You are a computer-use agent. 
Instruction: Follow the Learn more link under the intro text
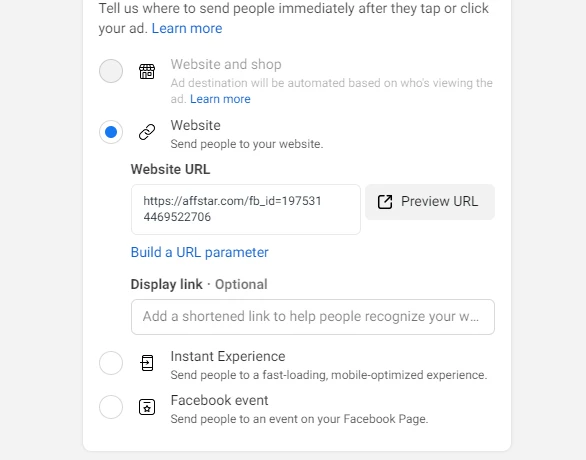pos(187,28)
